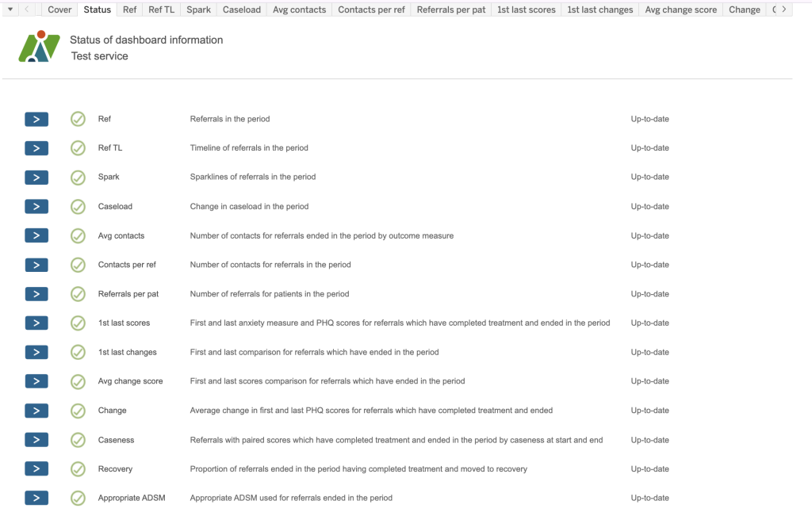Select the Avg change score tab
The width and height of the screenshot is (812, 516).
coord(680,10)
